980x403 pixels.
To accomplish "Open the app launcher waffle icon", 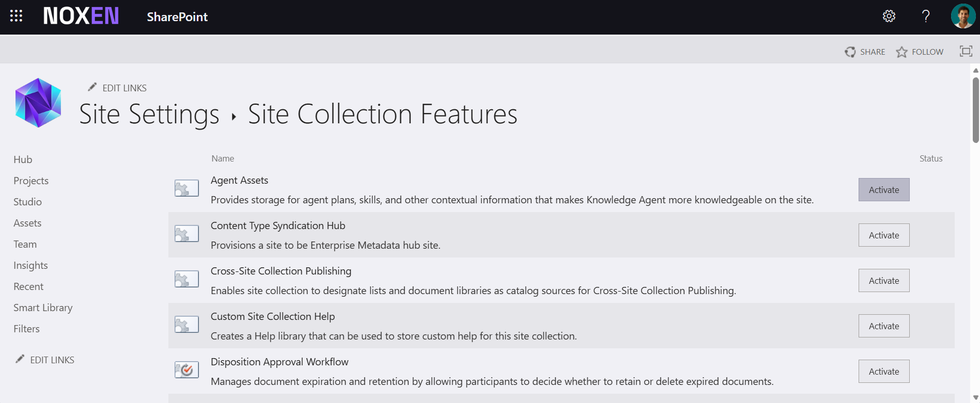I will pyautogui.click(x=16, y=16).
